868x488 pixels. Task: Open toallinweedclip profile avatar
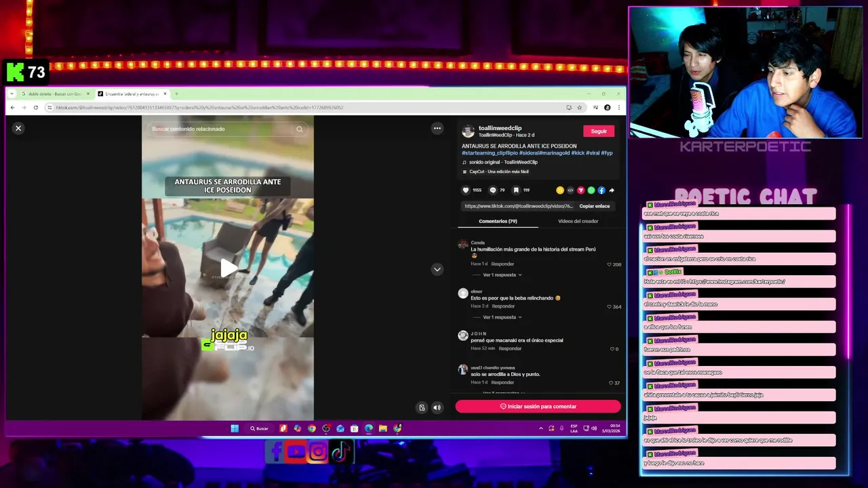click(x=468, y=131)
